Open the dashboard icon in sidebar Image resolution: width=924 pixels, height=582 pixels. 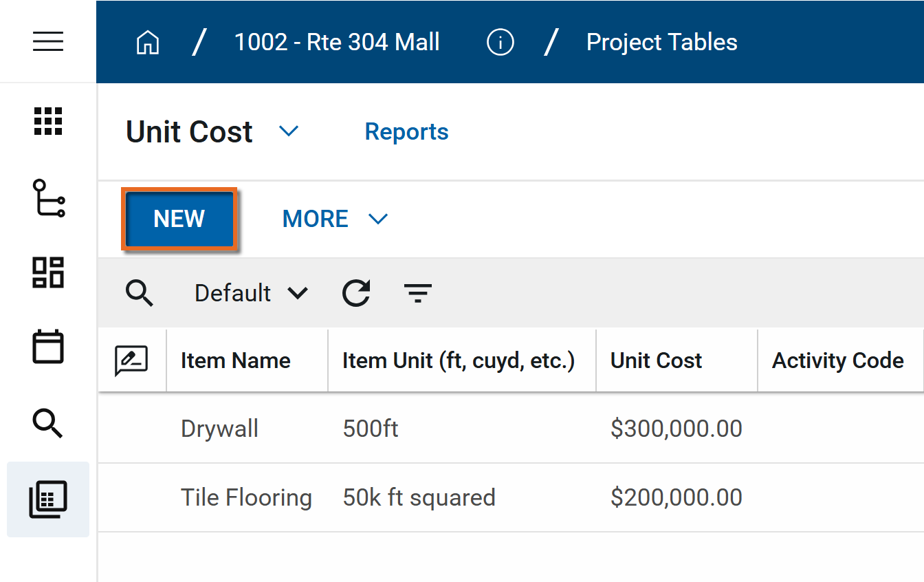click(48, 272)
